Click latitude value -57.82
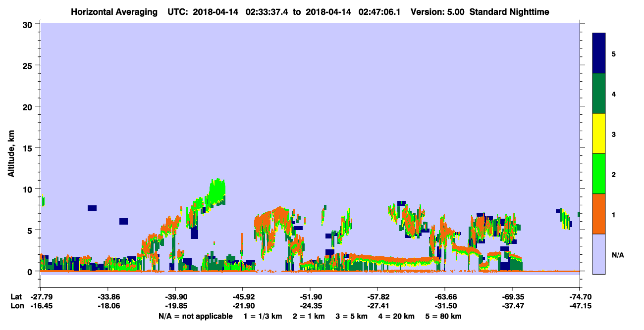 coord(377,297)
